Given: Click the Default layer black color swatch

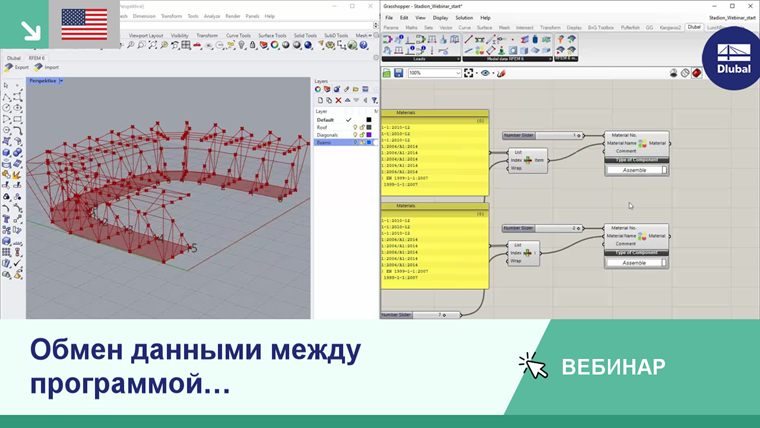Looking at the screenshot, I should pos(369,120).
